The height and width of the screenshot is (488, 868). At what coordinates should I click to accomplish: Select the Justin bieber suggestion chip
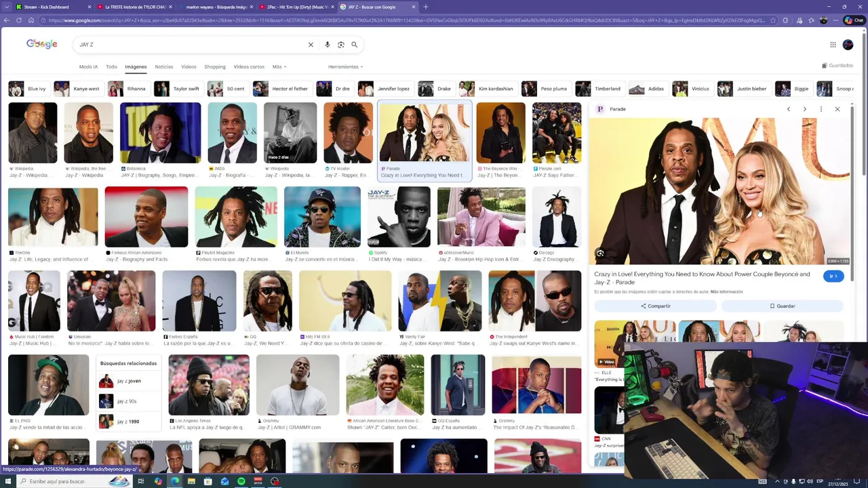coord(743,89)
